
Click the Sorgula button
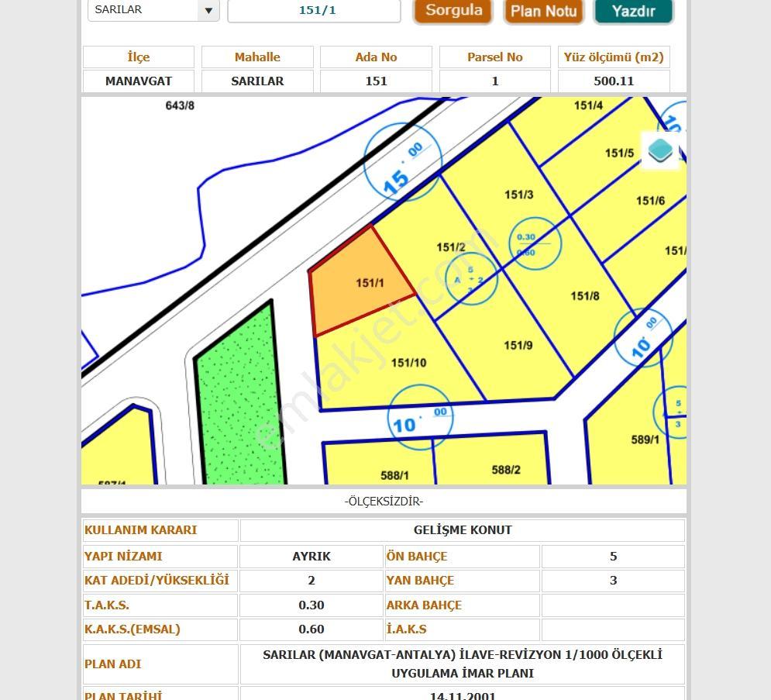coord(453,10)
